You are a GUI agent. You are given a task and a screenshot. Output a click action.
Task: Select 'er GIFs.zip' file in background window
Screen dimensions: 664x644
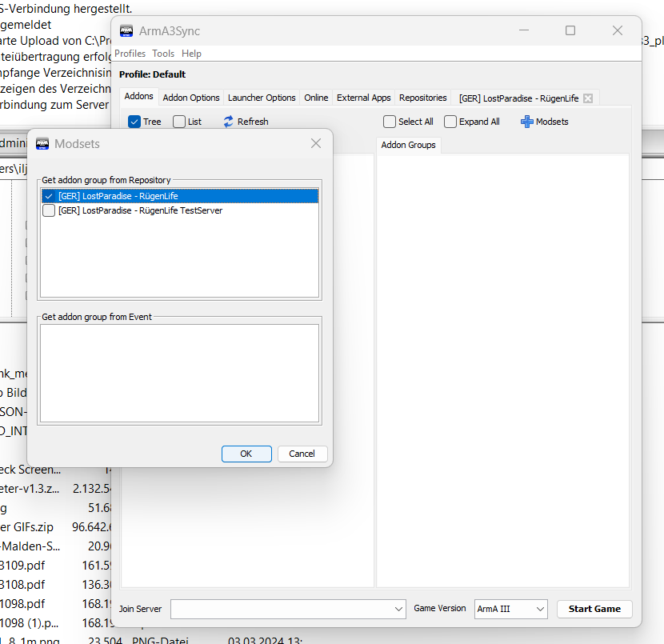(27, 527)
